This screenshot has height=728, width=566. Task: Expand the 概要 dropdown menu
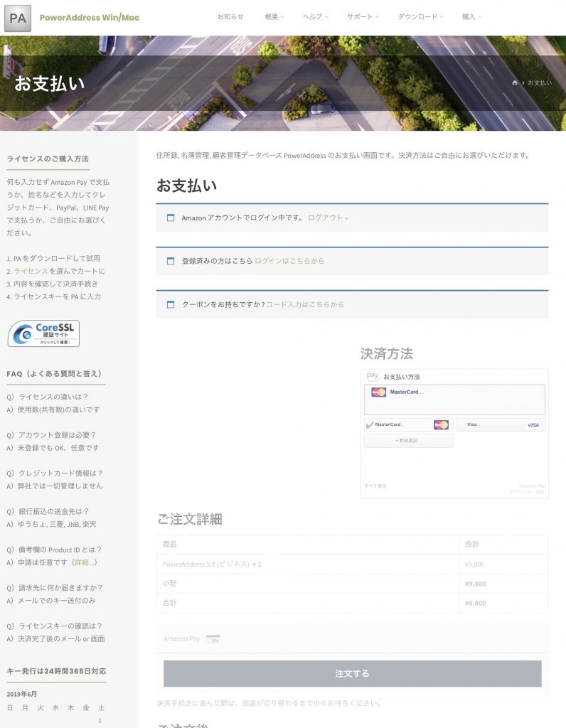coord(274,17)
